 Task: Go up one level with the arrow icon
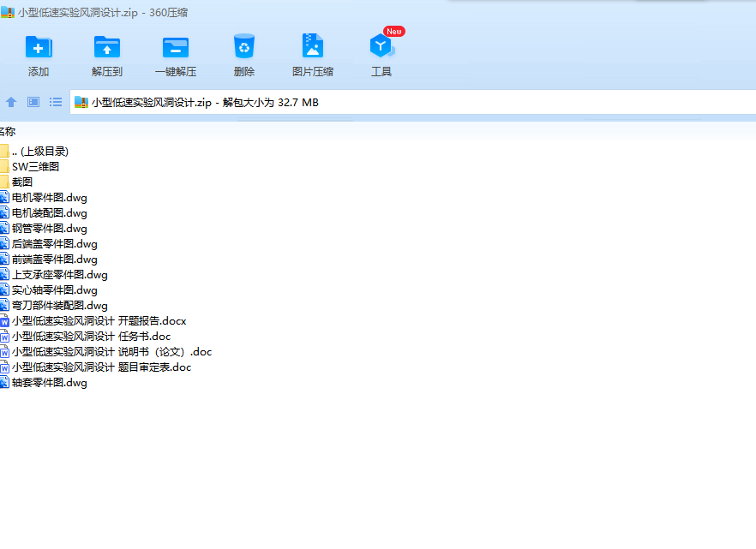tap(11, 102)
